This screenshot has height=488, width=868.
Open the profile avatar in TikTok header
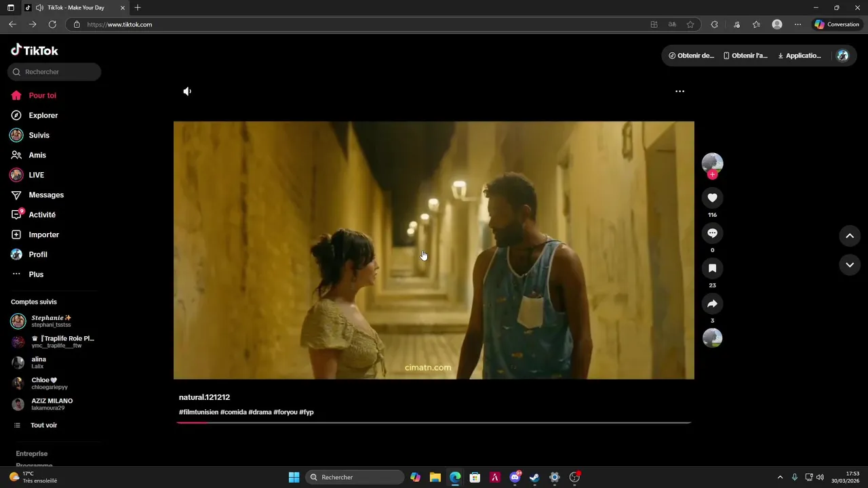[843, 56]
